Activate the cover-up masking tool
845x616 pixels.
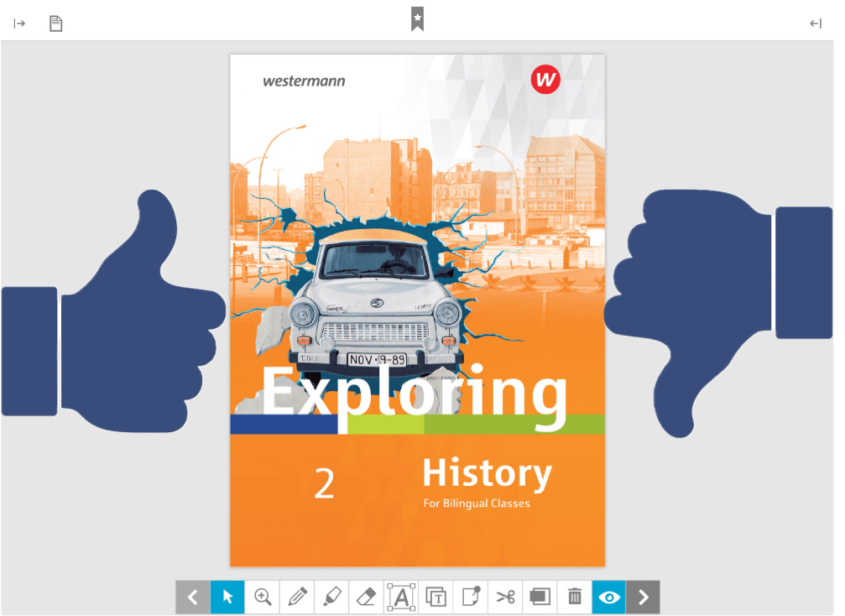tap(540, 597)
